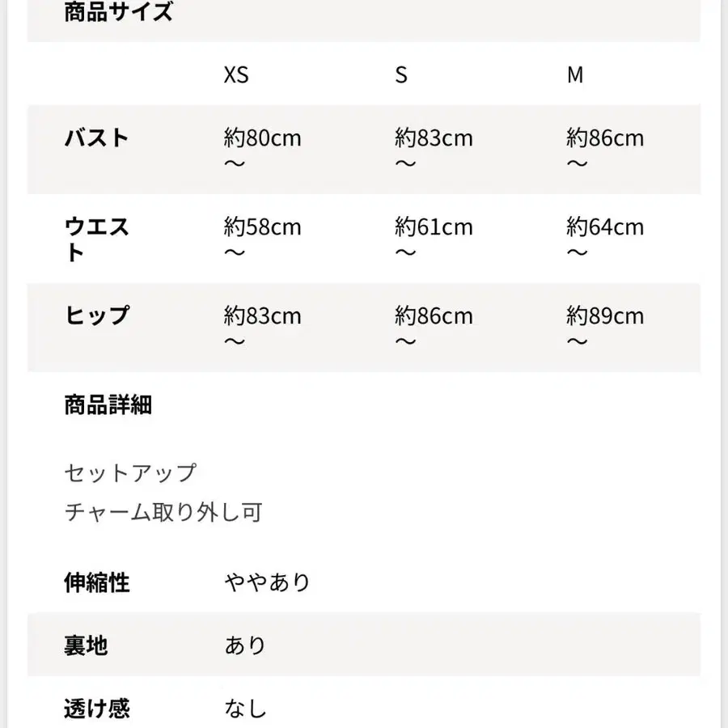Click the 商品サイズ section heading
This screenshot has height=728, width=728.
pos(118,12)
